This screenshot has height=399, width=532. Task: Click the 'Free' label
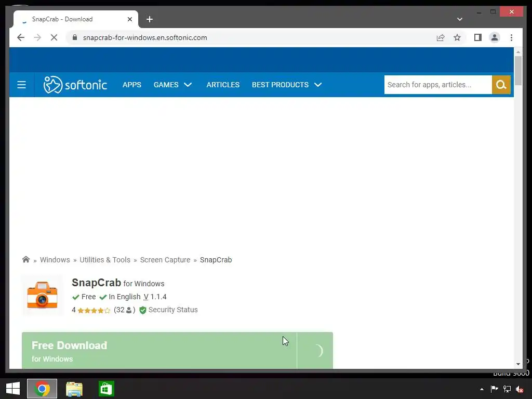[x=88, y=297]
